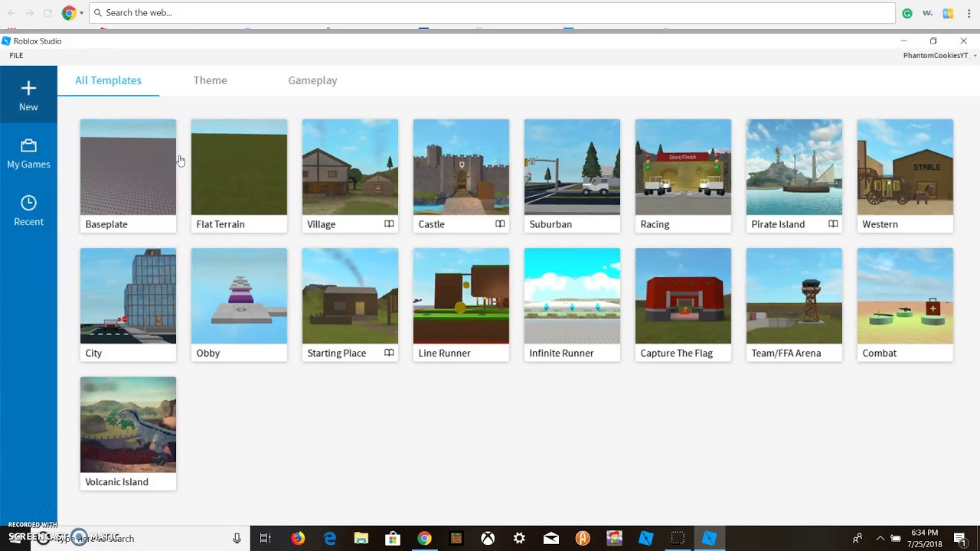Open the notification center icon
The width and height of the screenshot is (980, 551).
coord(959,538)
